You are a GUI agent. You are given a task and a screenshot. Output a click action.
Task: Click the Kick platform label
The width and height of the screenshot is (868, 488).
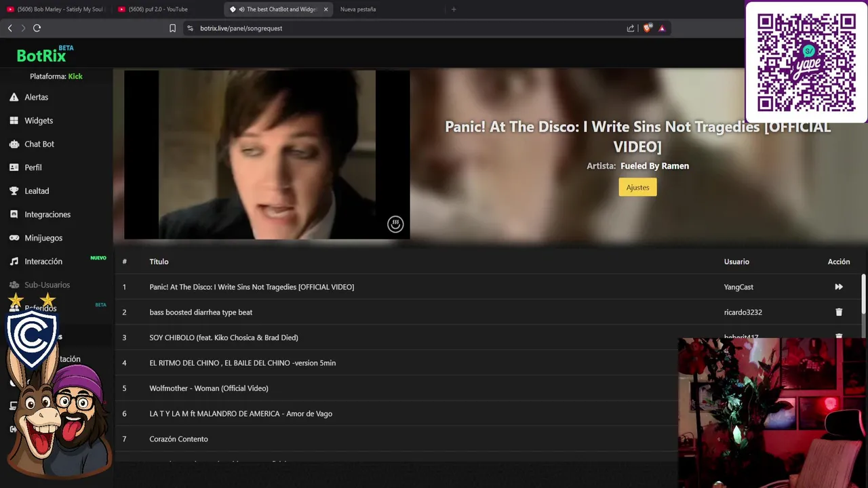75,77
